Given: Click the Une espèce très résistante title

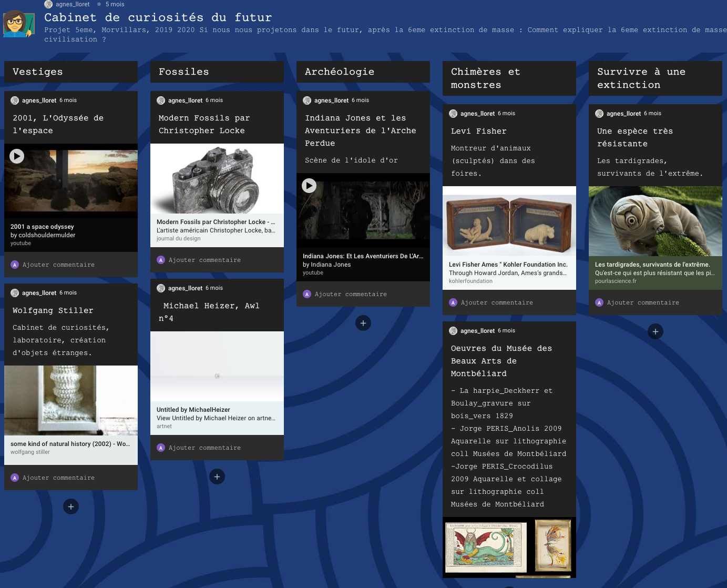Looking at the screenshot, I should (x=635, y=137).
